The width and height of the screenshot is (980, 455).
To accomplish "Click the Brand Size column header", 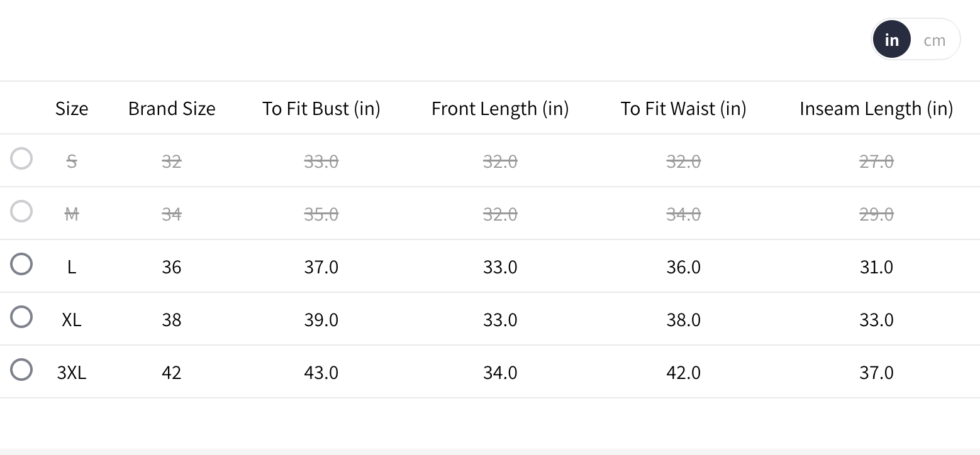I will click(172, 109).
